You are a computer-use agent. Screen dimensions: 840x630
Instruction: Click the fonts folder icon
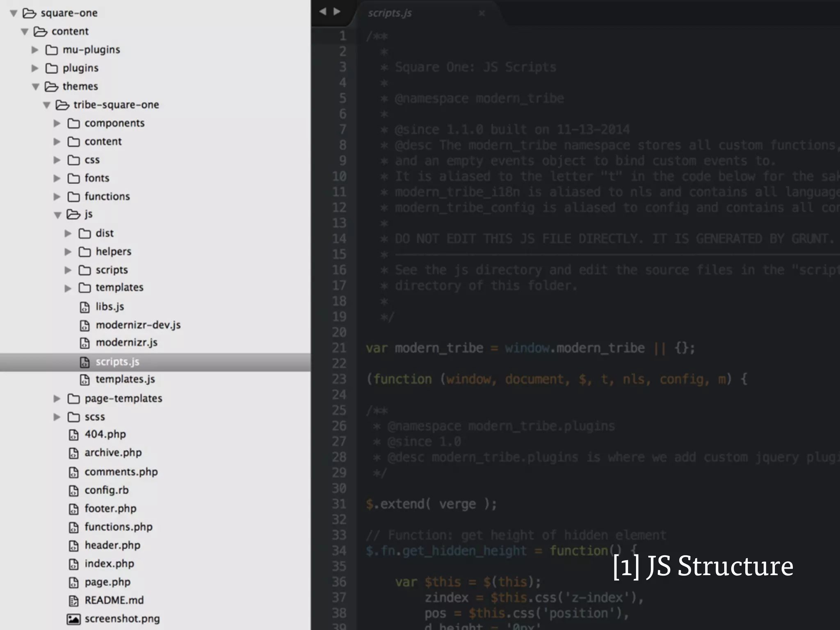click(x=73, y=178)
